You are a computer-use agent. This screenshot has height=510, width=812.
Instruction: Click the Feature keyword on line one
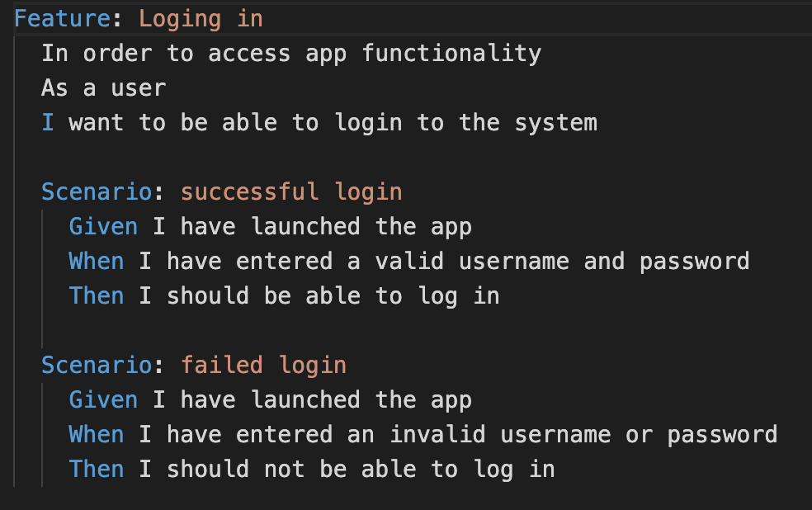coord(62,19)
